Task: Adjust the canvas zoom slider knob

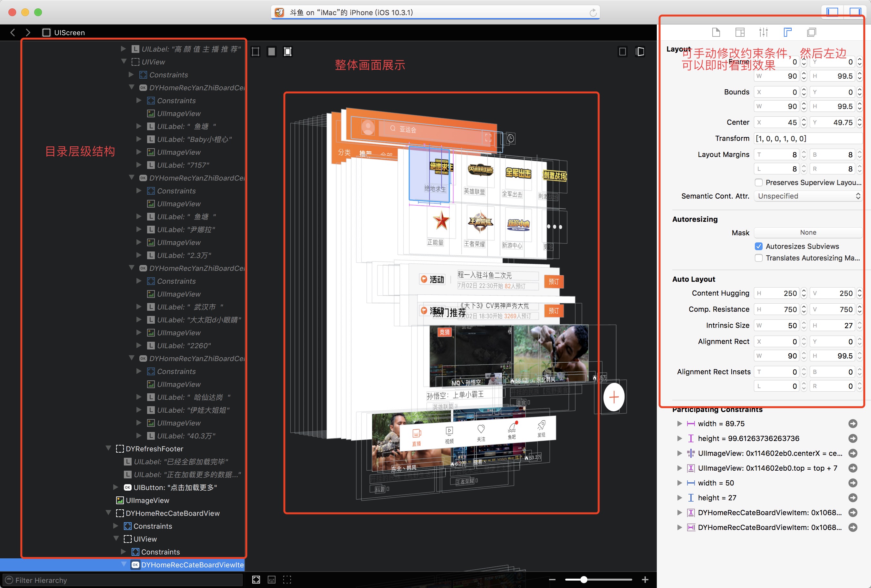Action: click(584, 580)
